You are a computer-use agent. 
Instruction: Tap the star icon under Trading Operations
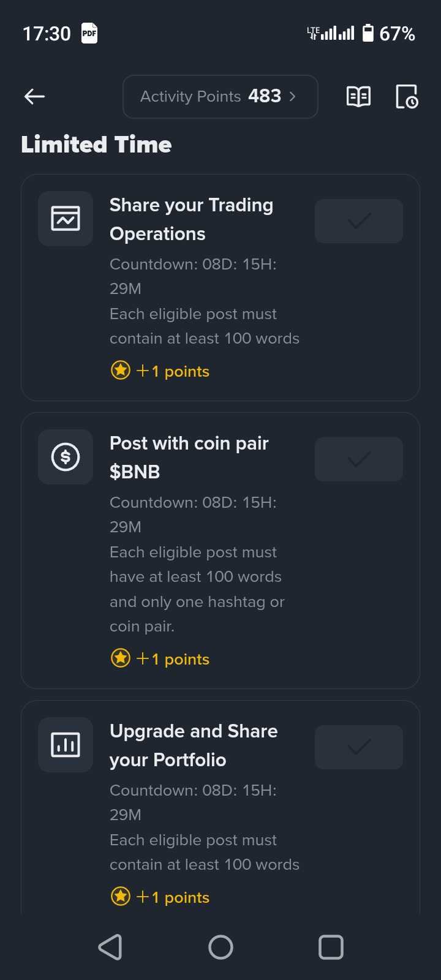(x=121, y=371)
